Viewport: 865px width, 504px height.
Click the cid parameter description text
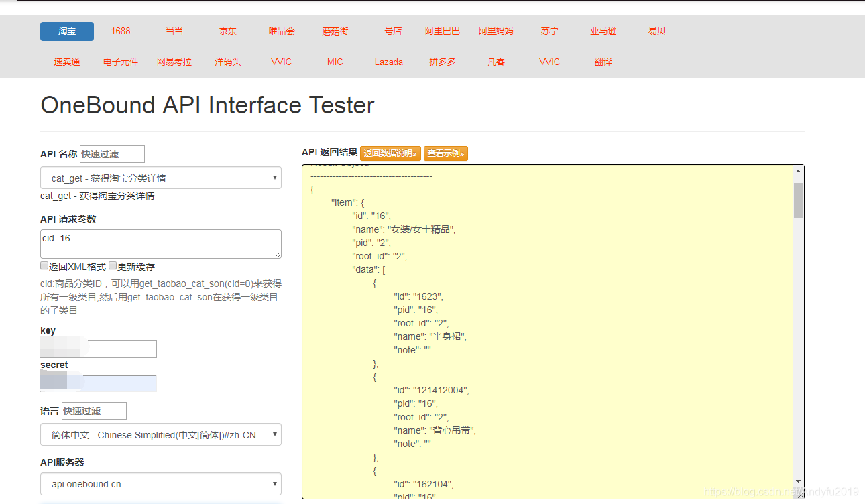coord(161,297)
